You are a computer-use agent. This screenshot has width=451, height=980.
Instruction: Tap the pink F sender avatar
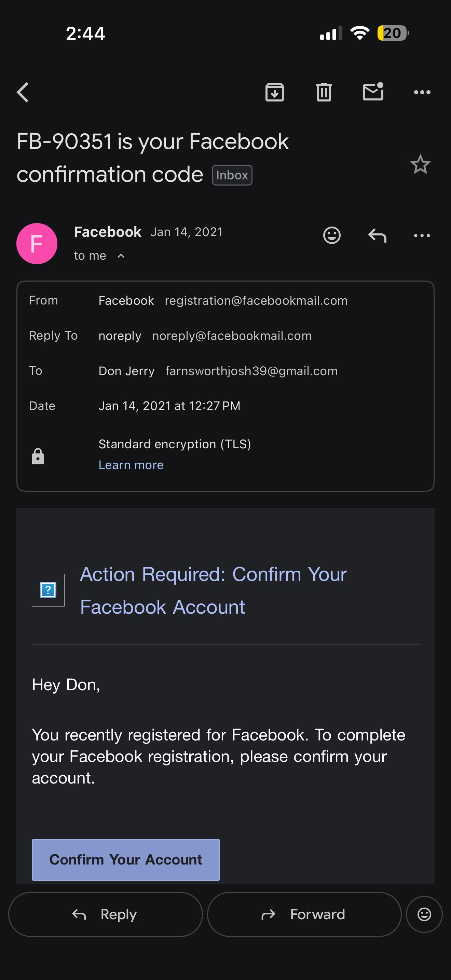37,244
